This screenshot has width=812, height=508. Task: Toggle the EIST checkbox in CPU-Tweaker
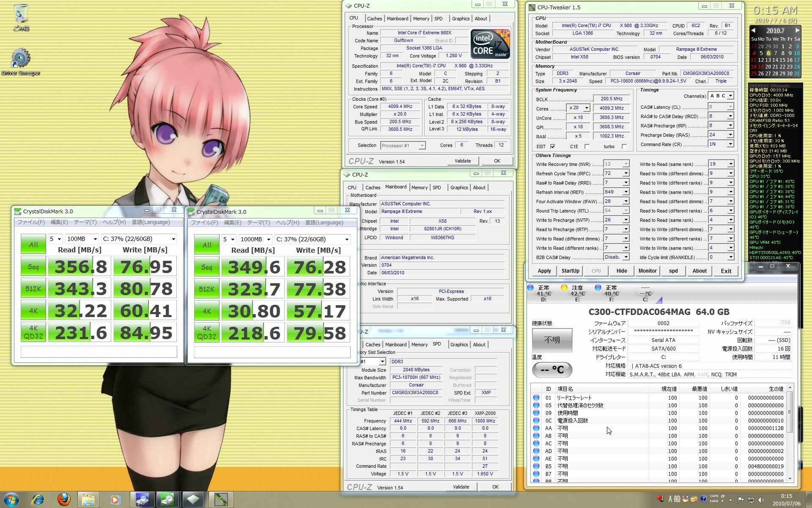point(552,146)
